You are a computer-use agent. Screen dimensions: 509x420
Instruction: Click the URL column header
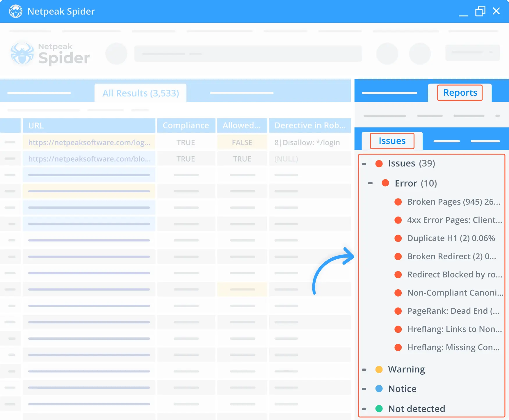89,125
